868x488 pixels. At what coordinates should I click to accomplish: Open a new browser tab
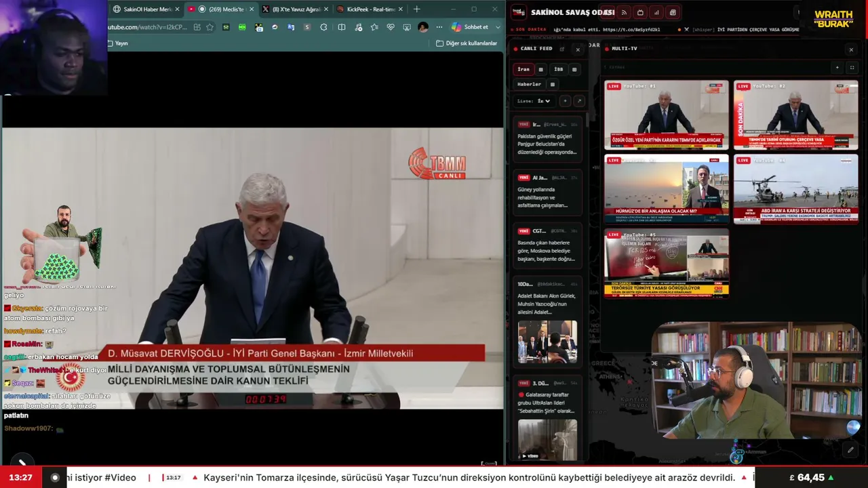(416, 9)
